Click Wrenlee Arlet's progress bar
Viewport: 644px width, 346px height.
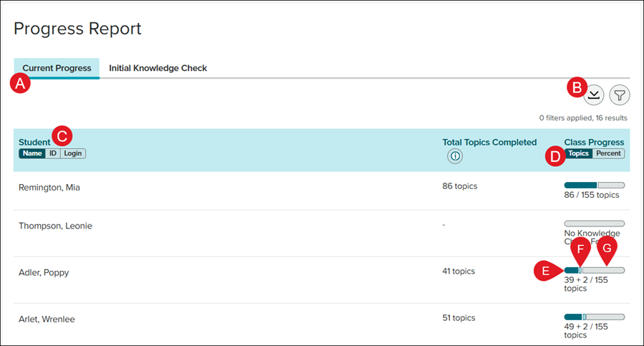(594, 317)
